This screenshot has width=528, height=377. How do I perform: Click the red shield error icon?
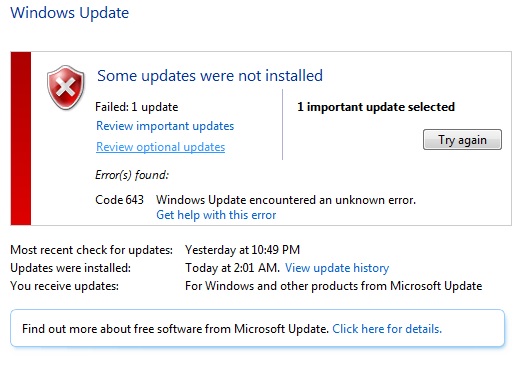point(66,88)
